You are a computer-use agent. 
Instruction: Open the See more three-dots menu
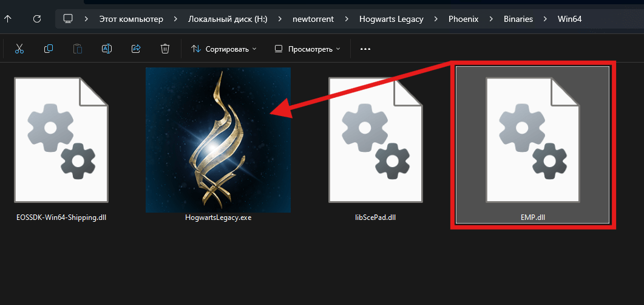[365, 49]
